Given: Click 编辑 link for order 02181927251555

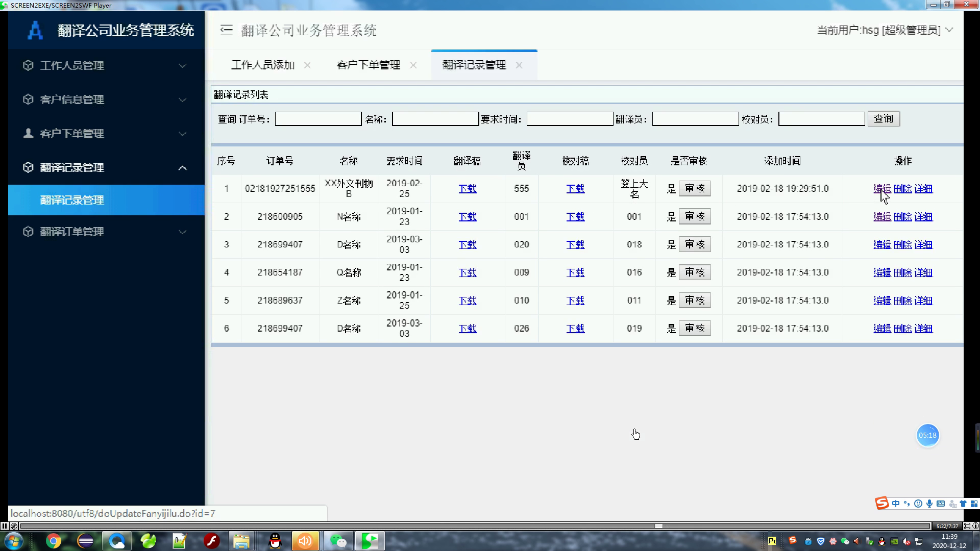Looking at the screenshot, I should 882,189.
